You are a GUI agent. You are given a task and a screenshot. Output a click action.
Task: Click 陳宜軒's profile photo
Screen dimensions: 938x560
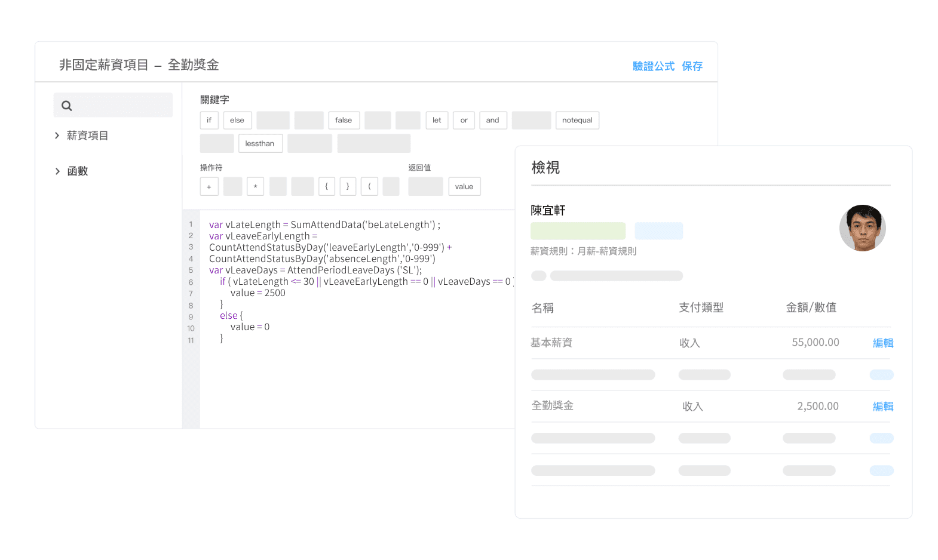862,228
